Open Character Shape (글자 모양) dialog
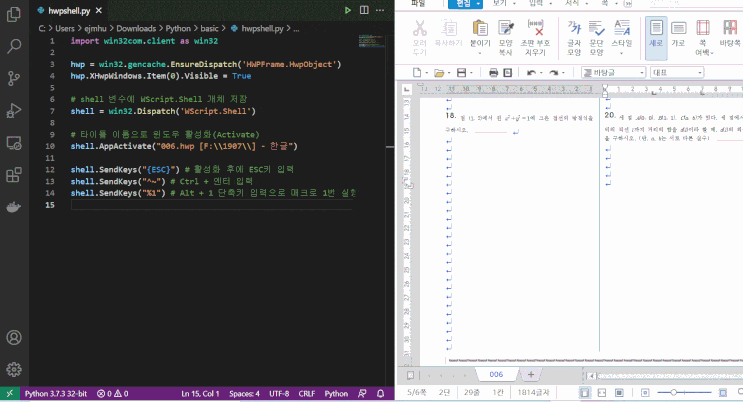Image resolution: width=743 pixels, height=402 pixels. [x=574, y=37]
